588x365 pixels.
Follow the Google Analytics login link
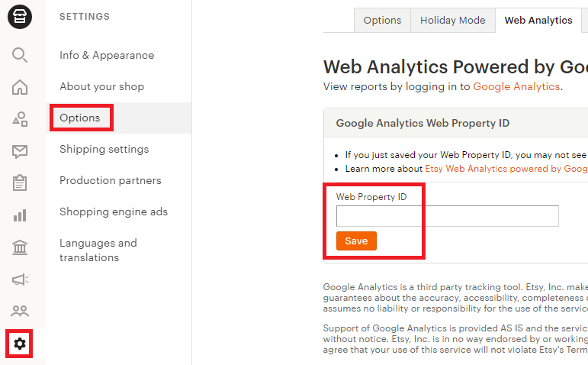click(516, 86)
